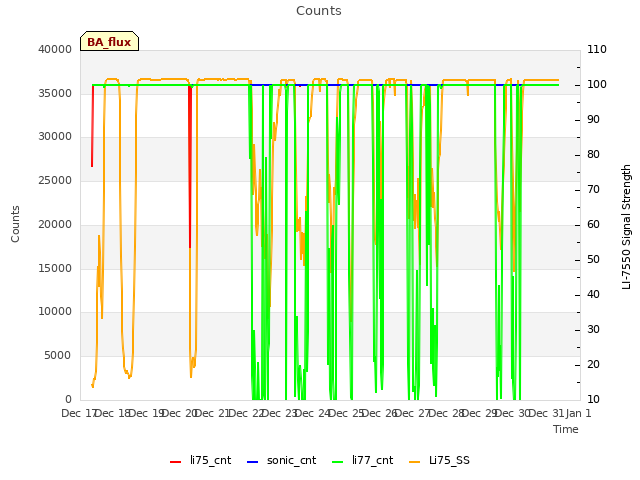The height and width of the screenshot is (480, 640).
Task: Click the Dec 28 date label
Action: click(x=446, y=413)
